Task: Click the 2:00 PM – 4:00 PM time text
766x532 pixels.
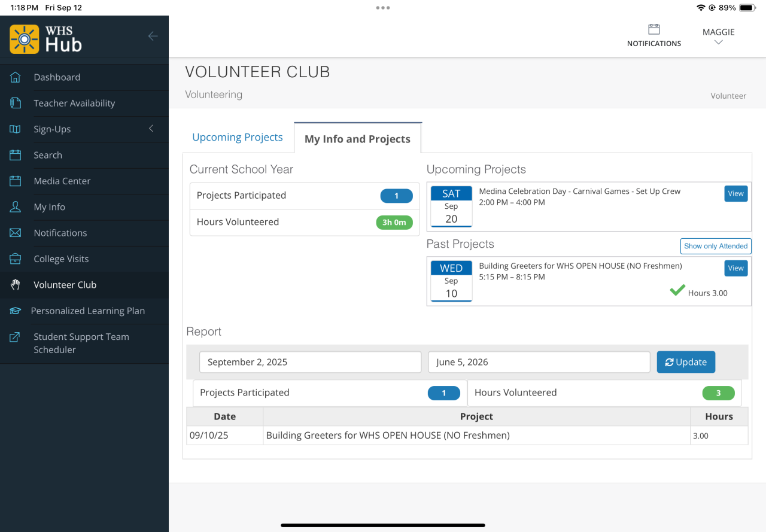Action: pos(512,202)
